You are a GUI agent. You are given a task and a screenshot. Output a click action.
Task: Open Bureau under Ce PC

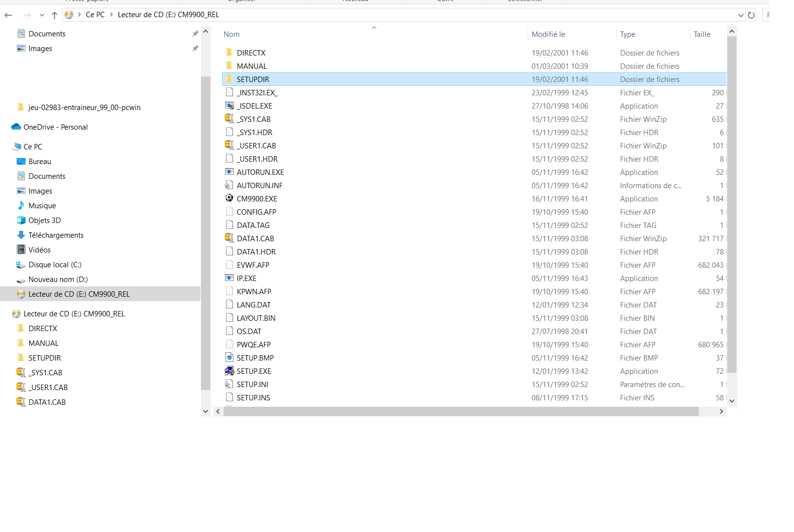click(x=40, y=162)
